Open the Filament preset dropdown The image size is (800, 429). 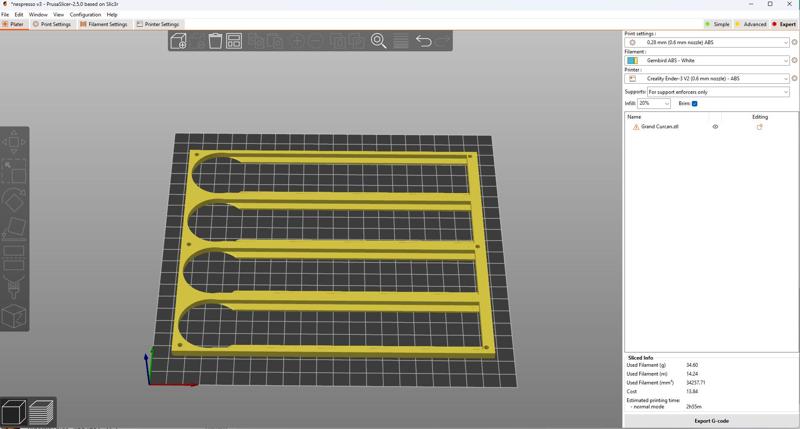[707, 60]
